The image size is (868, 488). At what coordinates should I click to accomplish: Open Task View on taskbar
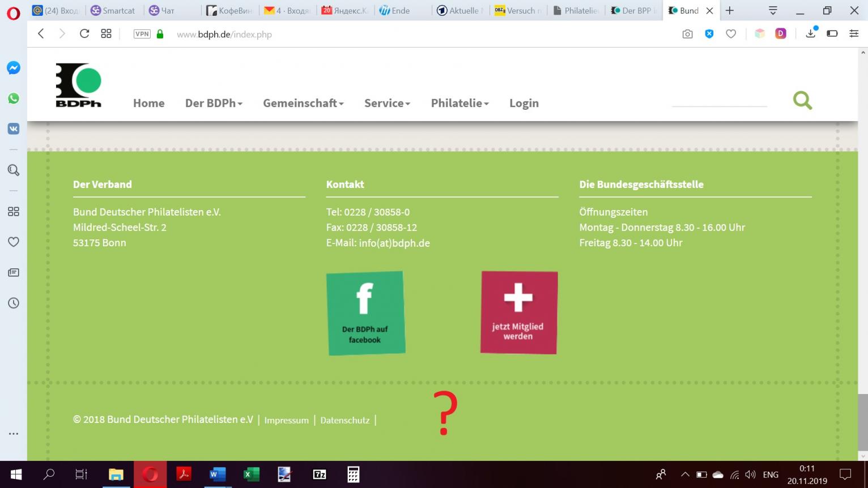coord(82,474)
